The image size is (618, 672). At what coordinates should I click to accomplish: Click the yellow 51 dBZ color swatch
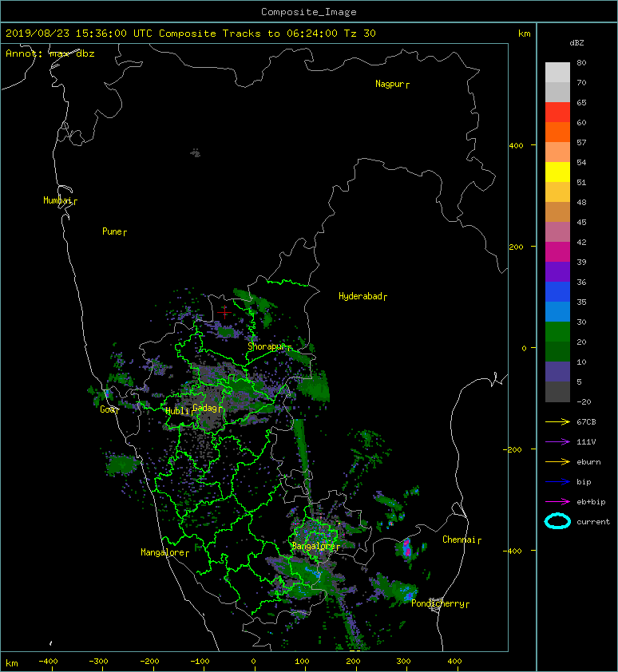pyautogui.click(x=557, y=172)
